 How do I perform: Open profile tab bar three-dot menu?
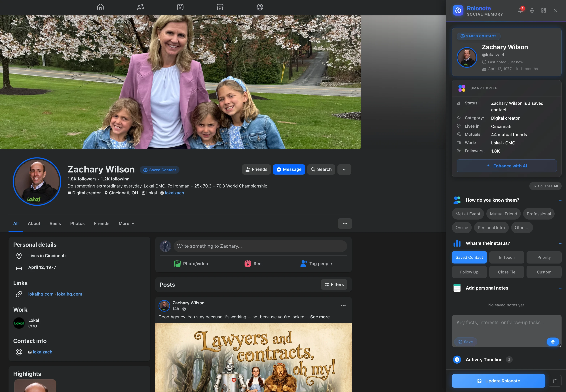345,224
